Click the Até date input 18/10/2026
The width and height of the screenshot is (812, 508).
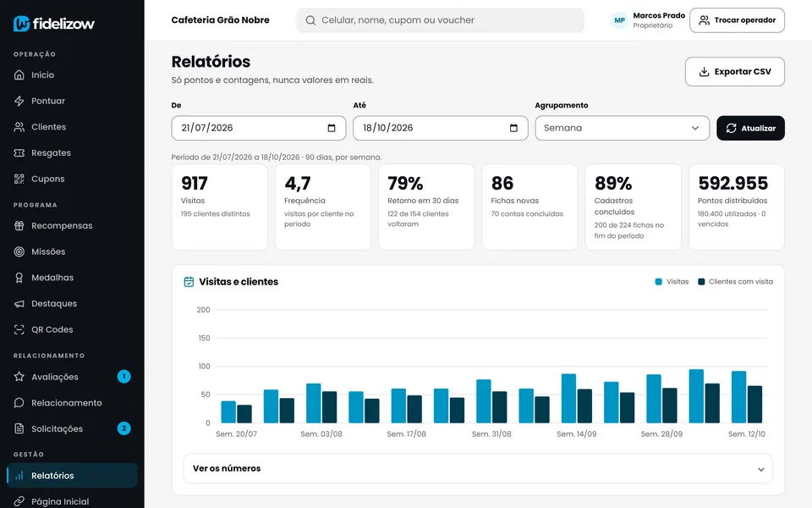coord(440,128)
